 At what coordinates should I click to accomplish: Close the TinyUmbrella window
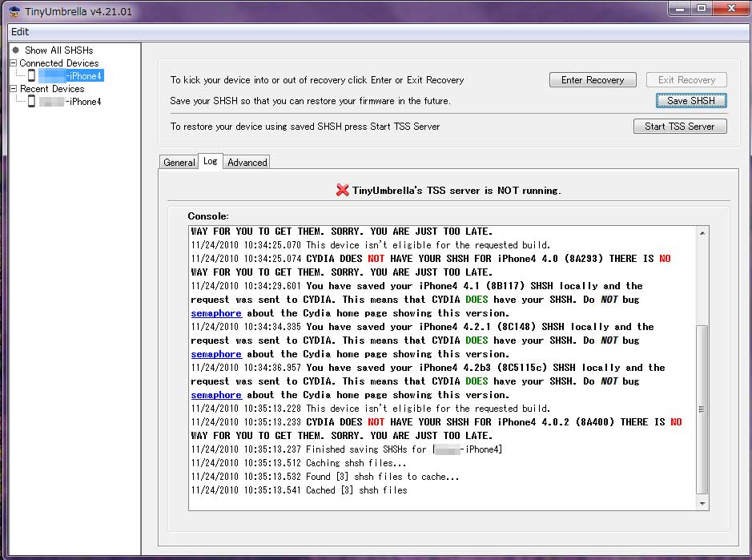[x=731, y=9]
